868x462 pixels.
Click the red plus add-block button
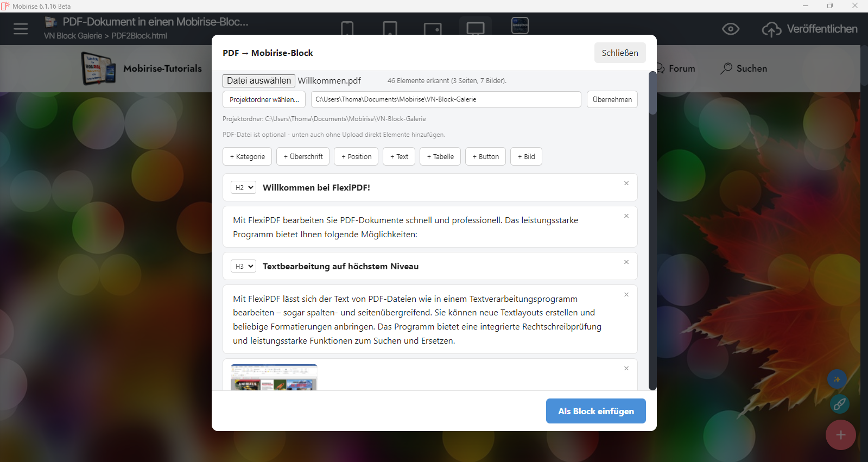tap(841, 435)
